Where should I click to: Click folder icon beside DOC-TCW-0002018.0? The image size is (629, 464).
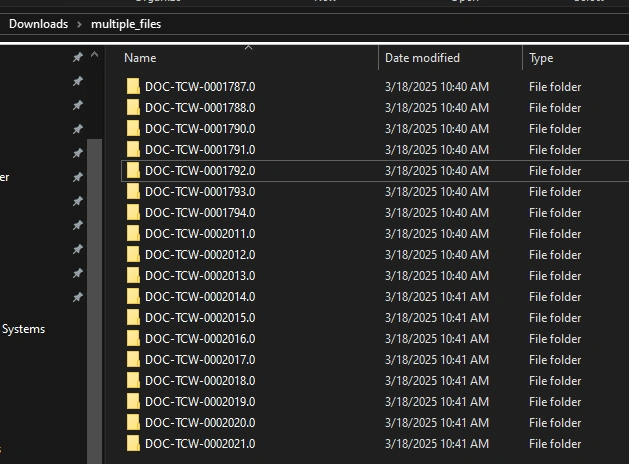133,381
